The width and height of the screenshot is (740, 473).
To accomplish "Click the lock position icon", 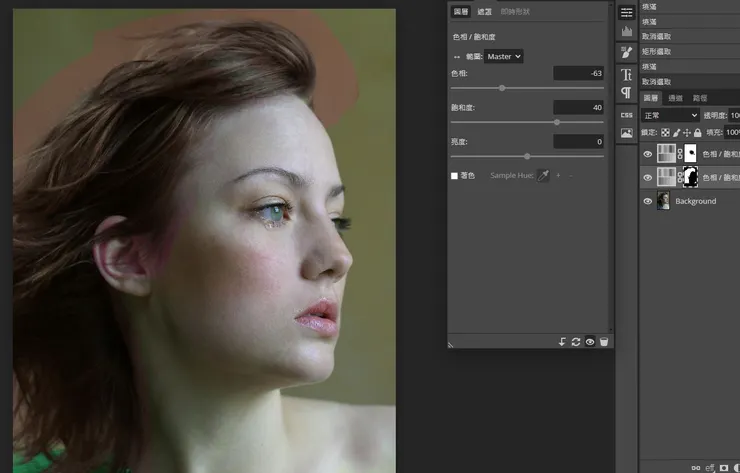I will (689, 132).
